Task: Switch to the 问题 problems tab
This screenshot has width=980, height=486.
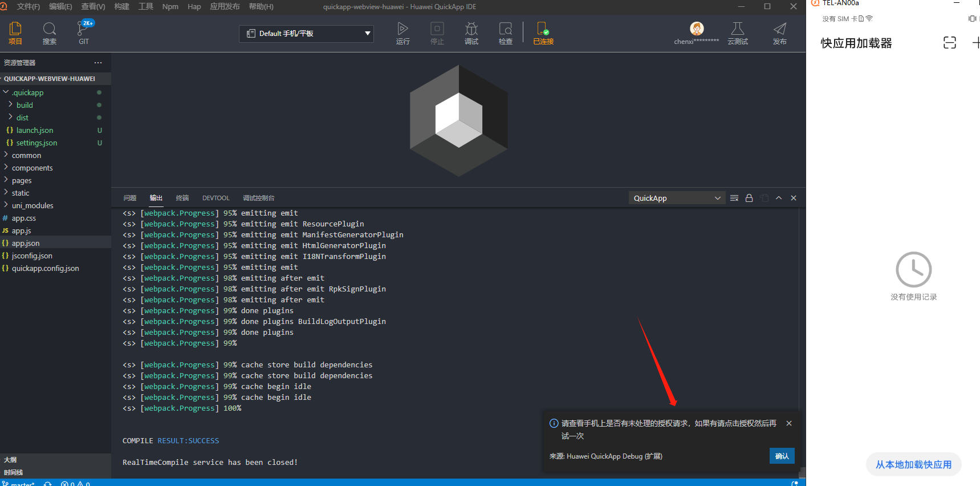Action: coord(130,198)
